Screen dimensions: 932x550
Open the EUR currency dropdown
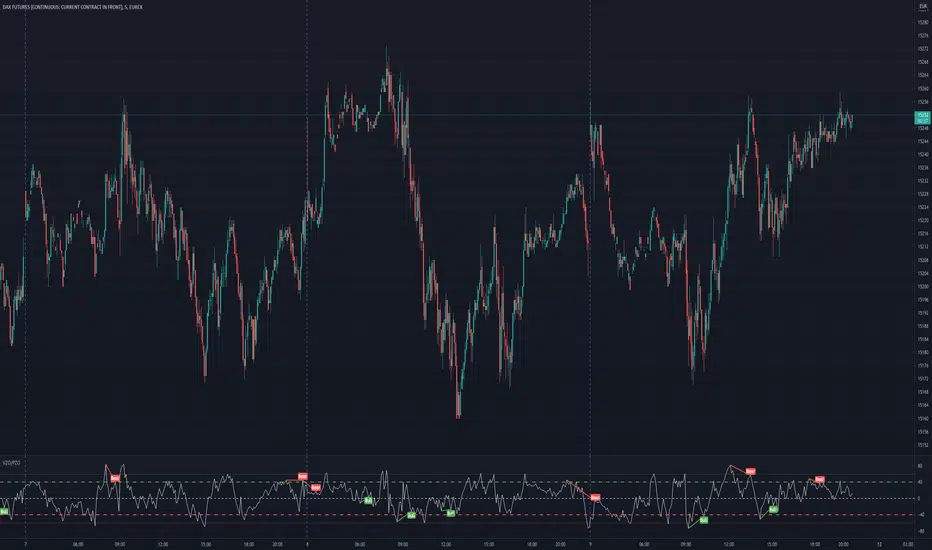[923, 7]
